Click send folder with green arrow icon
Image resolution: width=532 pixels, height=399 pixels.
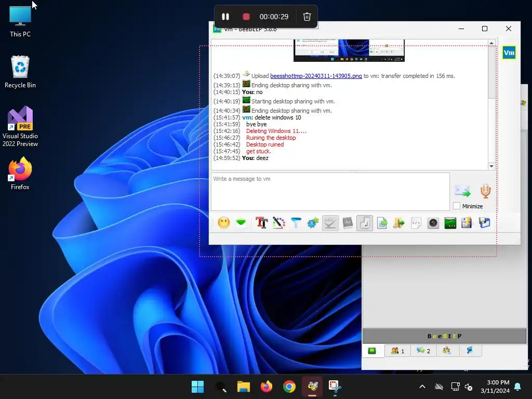(399, 223)
